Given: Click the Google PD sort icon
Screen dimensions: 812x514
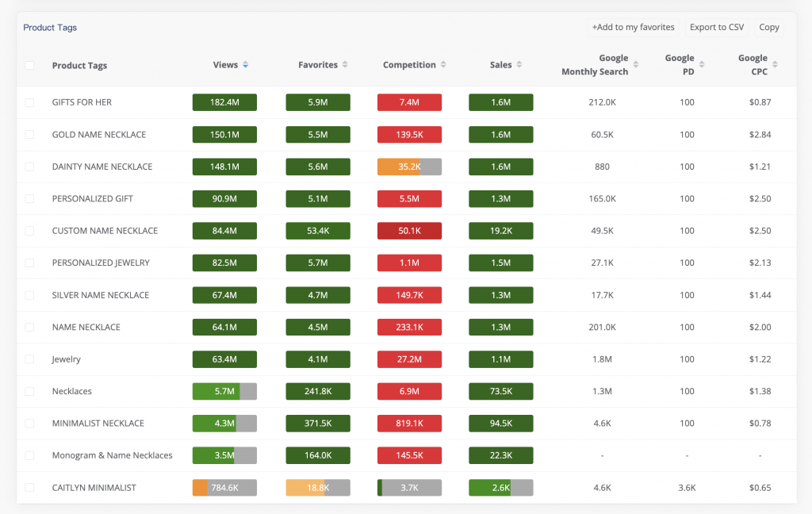Looking at the screenshot, I should [702, 65].
